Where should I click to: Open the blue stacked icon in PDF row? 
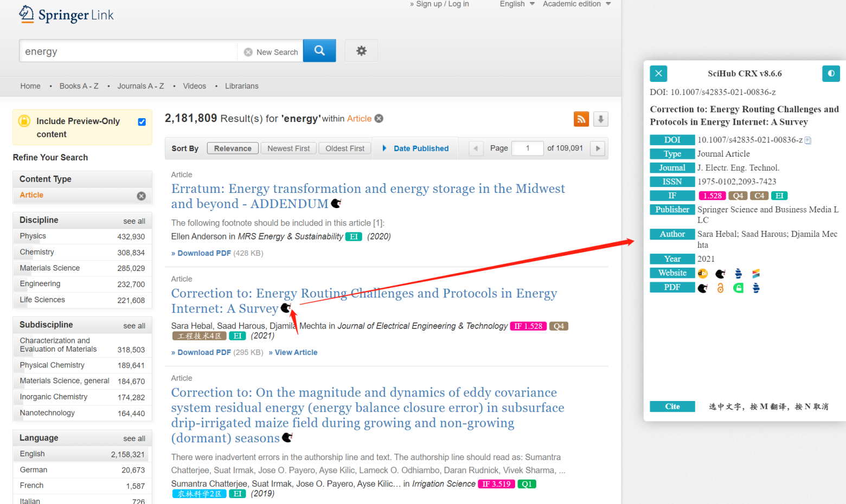[x=756, y=288]
